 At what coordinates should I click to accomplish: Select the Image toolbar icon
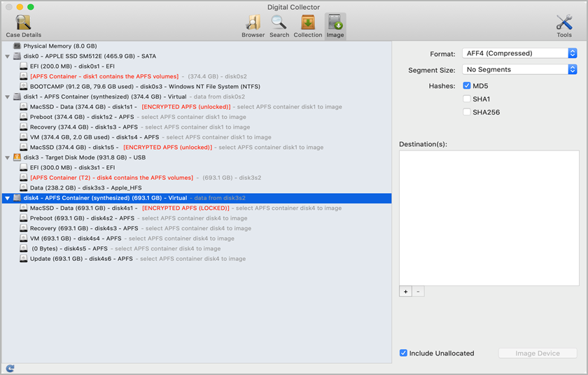[x=335, y=25]
